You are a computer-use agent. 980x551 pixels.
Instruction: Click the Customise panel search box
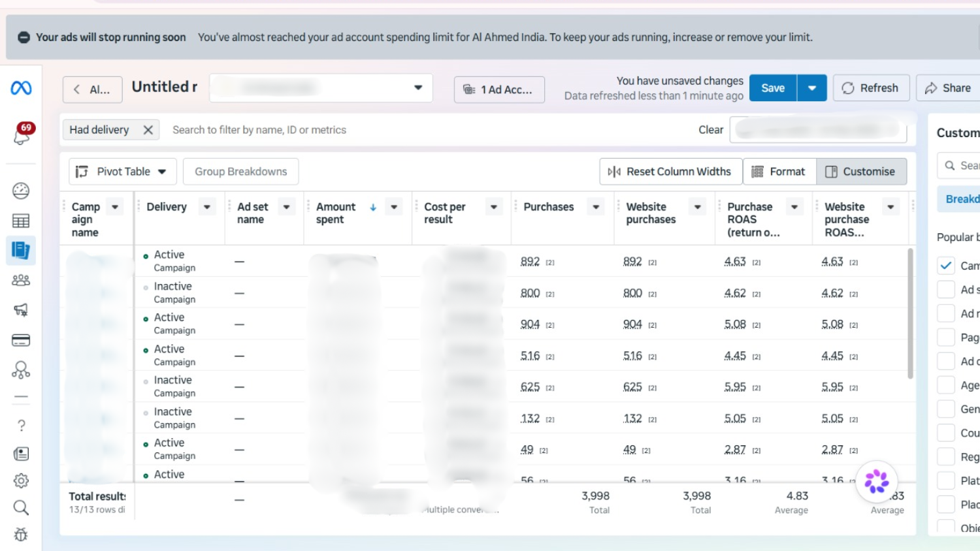tap(958, 166)
